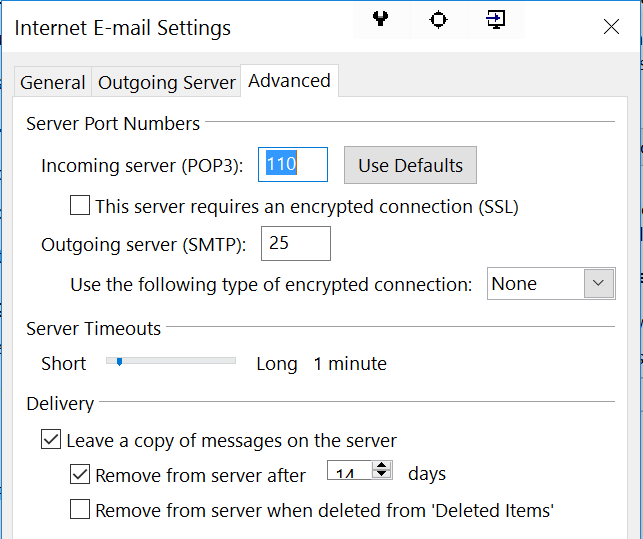The height and width of the screenshot is (539, 643).
Task: Close the Internet E-mail Settings dialog
Action: click(x=611, y=27)
